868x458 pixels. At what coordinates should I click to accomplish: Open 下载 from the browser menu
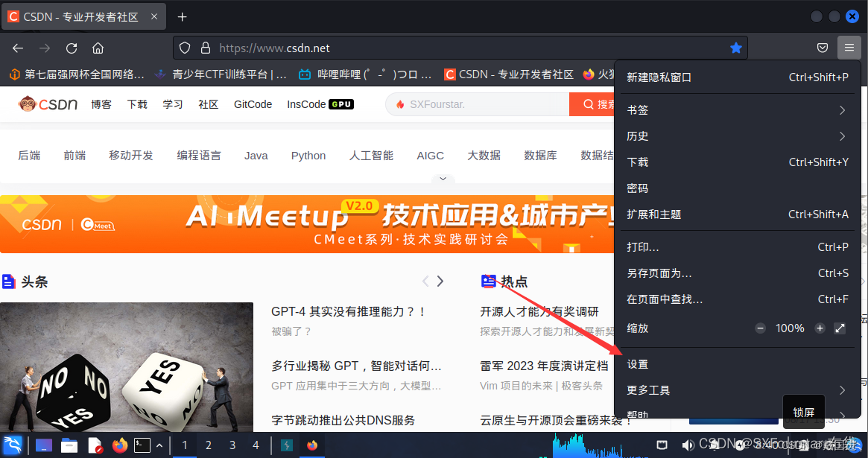pos(738,162)
